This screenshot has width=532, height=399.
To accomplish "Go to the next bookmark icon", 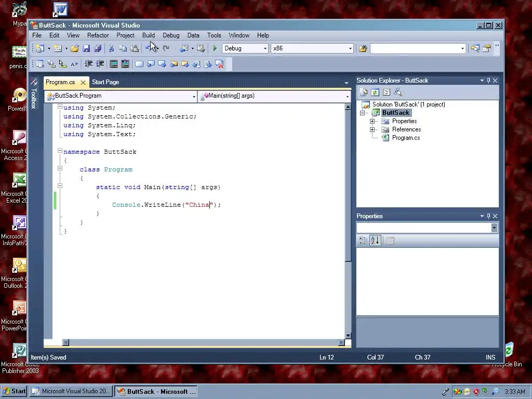I will click(x=162, y=64).
